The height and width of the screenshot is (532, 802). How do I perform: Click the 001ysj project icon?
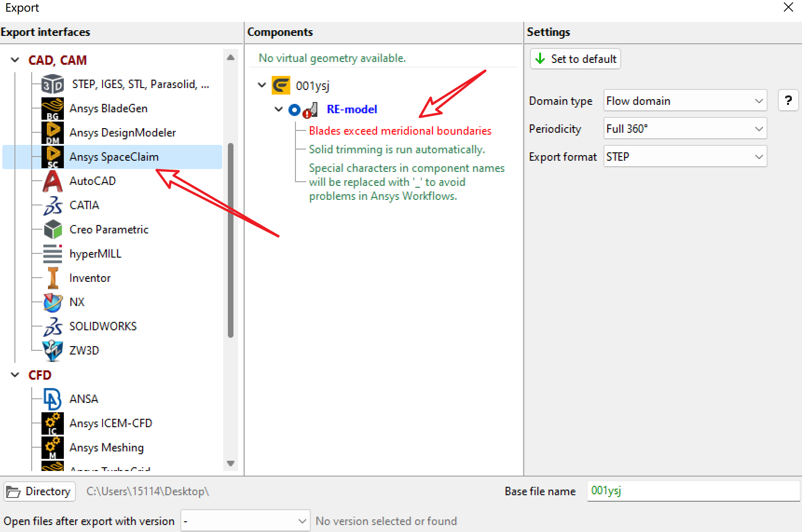[281, 86]
